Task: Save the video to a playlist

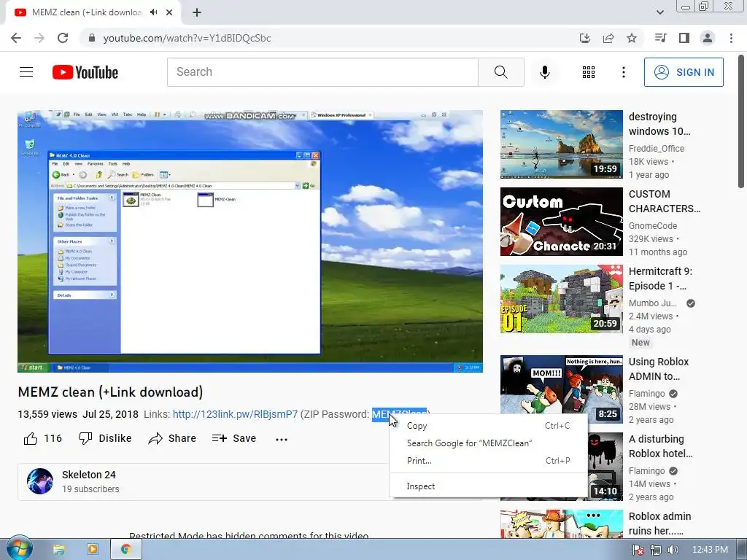Action: [x=234, y=438]
